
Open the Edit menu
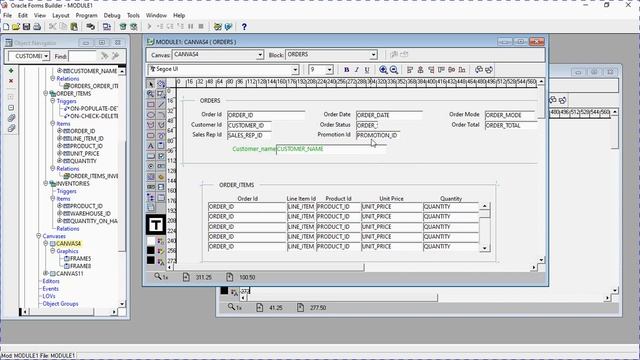23,16
